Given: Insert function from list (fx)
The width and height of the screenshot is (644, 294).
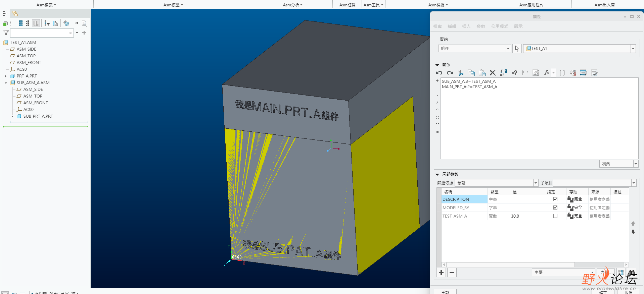Looking at the screenshot, I should pos(547,73).
